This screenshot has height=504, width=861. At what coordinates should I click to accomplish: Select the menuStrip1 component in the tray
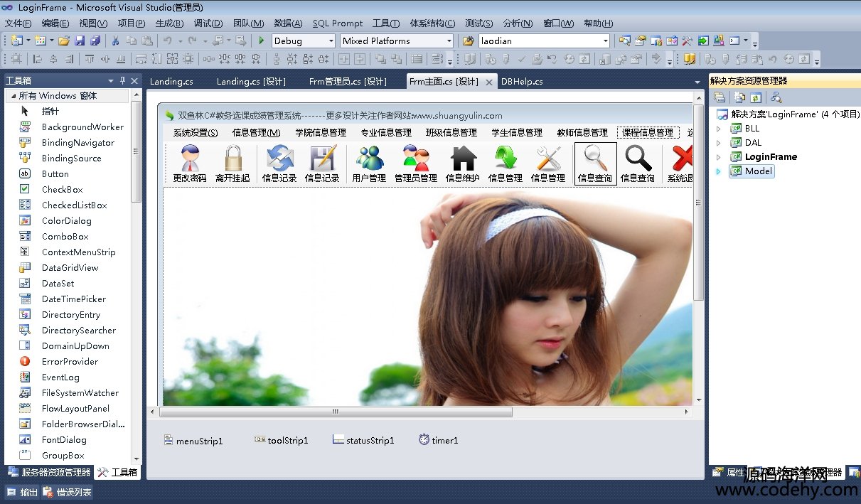pyautogui.click(x=193, y=441)
